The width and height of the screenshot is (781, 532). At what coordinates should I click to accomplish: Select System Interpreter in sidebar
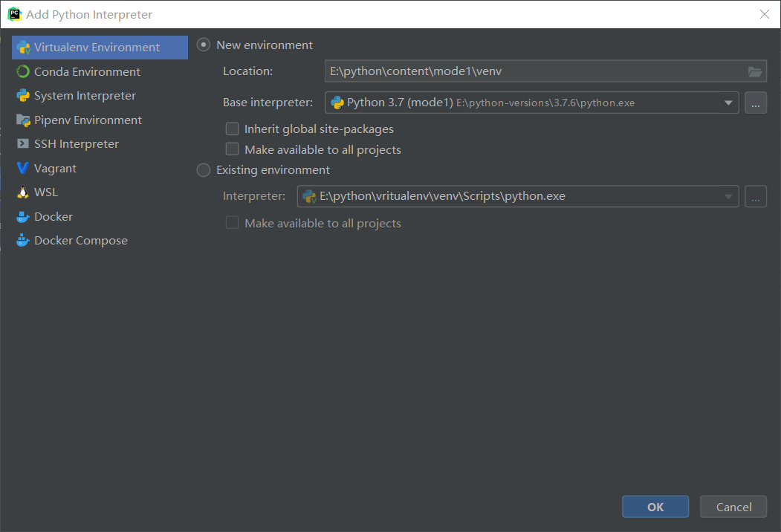coord(100,96)
